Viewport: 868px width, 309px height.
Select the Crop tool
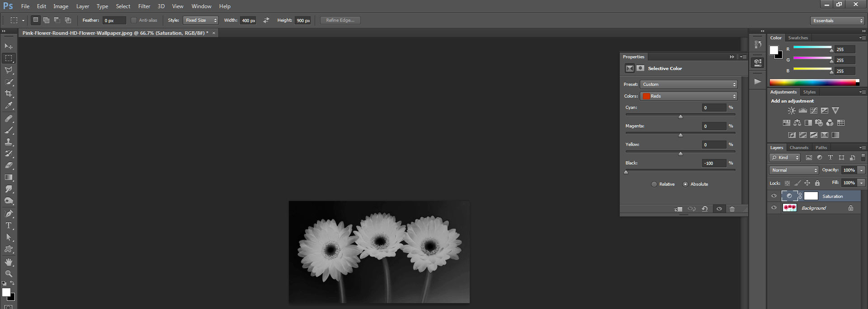[9, 94]
